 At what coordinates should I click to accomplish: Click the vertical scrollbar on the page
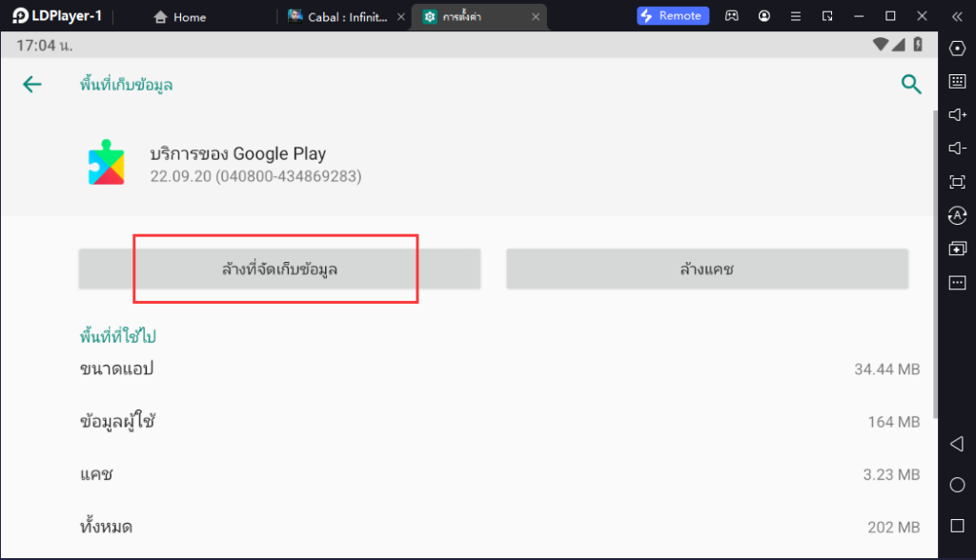coord(935,264)
